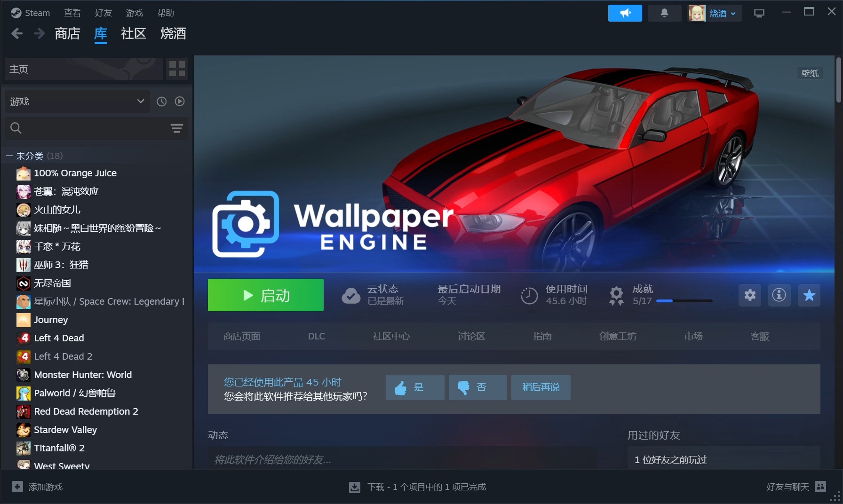Open the collections grid view icon
Viewport: 843px width, 504px height.
click(x=177, y=69)
